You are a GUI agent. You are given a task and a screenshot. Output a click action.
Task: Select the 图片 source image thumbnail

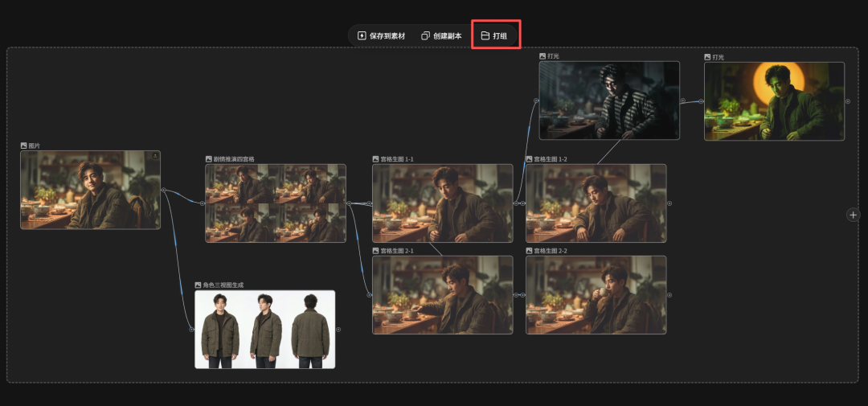(x=90, y=190)
